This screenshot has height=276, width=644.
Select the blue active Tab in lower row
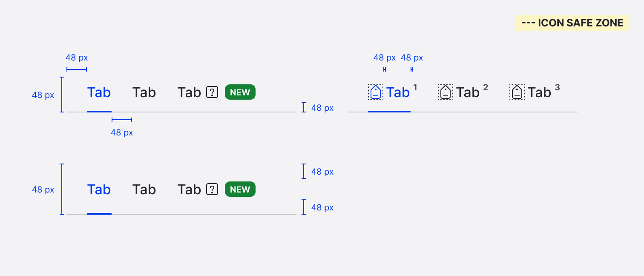[x=99, y=190]
